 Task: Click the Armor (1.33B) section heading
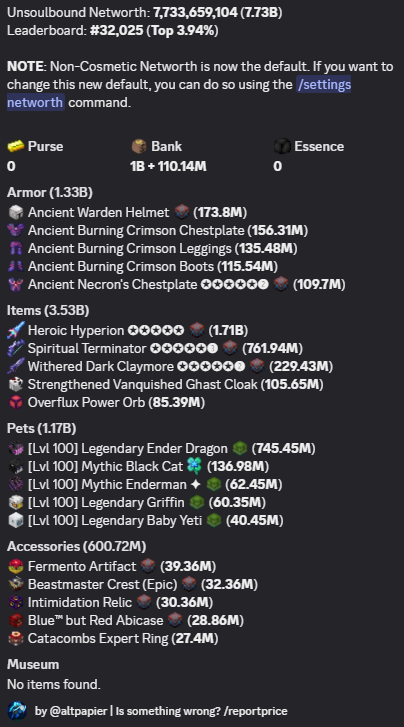point(50,192)
